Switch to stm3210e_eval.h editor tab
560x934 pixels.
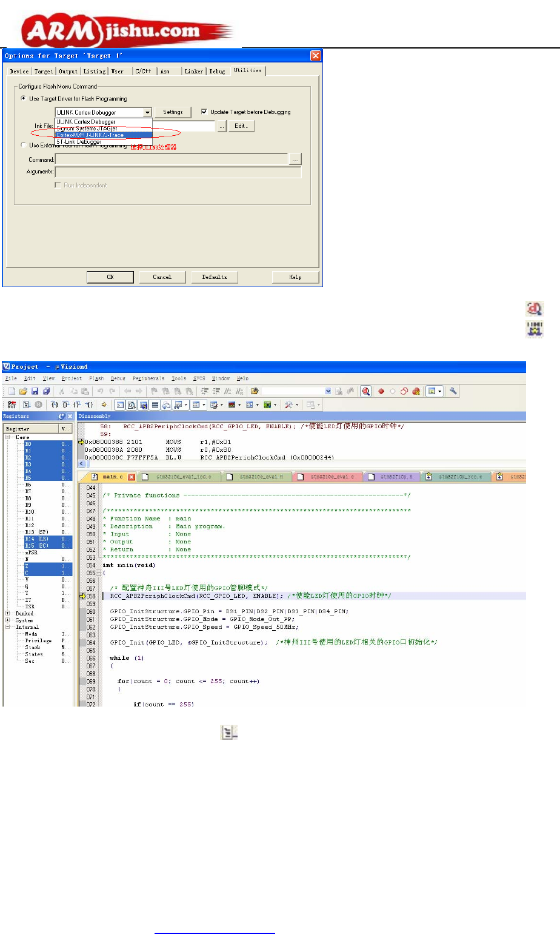258,477
